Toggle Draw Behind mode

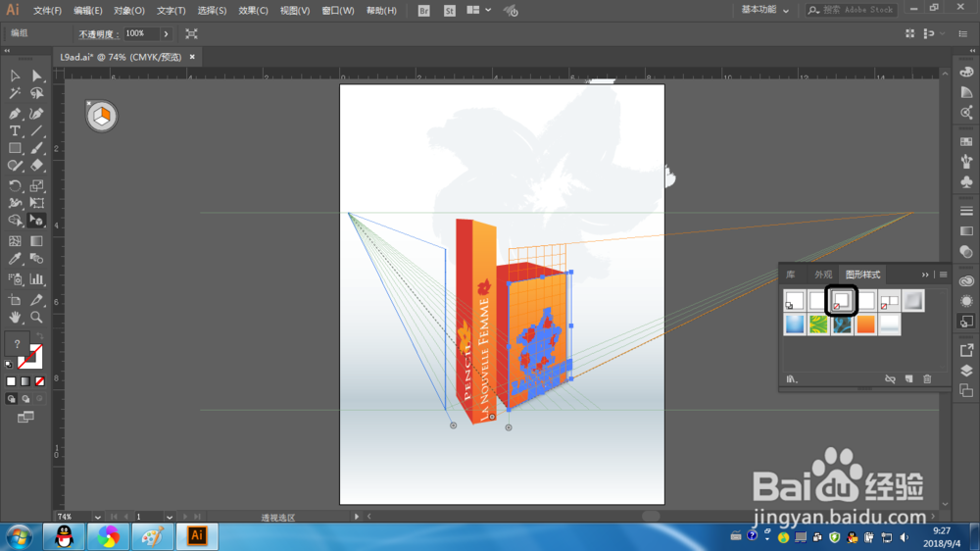coord(25,398)
